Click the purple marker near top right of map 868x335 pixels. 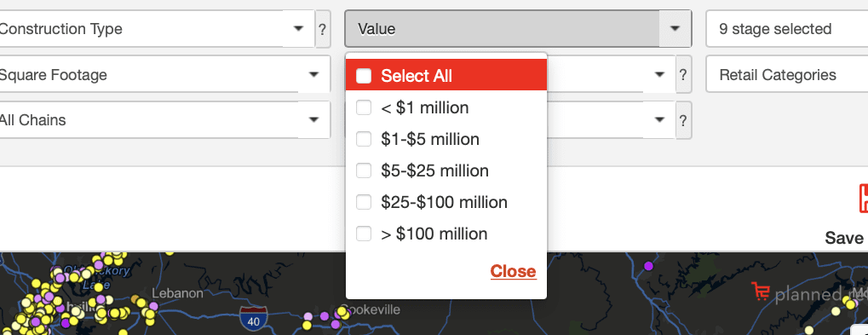648,266
